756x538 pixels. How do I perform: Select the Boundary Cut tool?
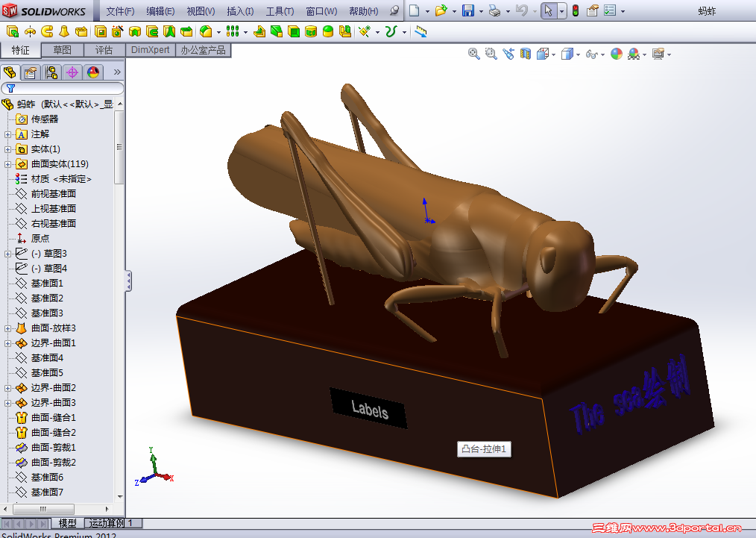tap(186, 32)
